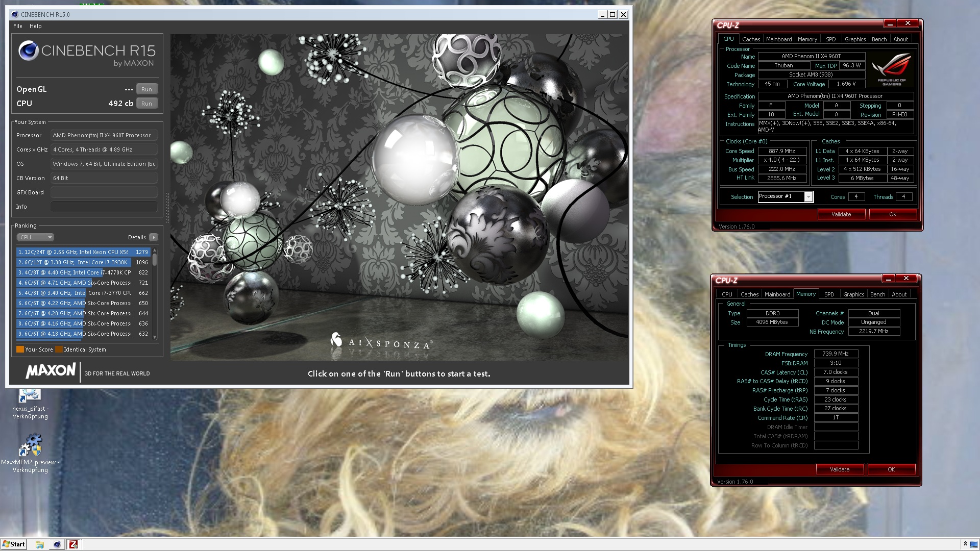Image resolution: width=980 pixels, height=551 pixels.
Task: Run the OpenGL benchmark
Action: (x=146, y=89)
